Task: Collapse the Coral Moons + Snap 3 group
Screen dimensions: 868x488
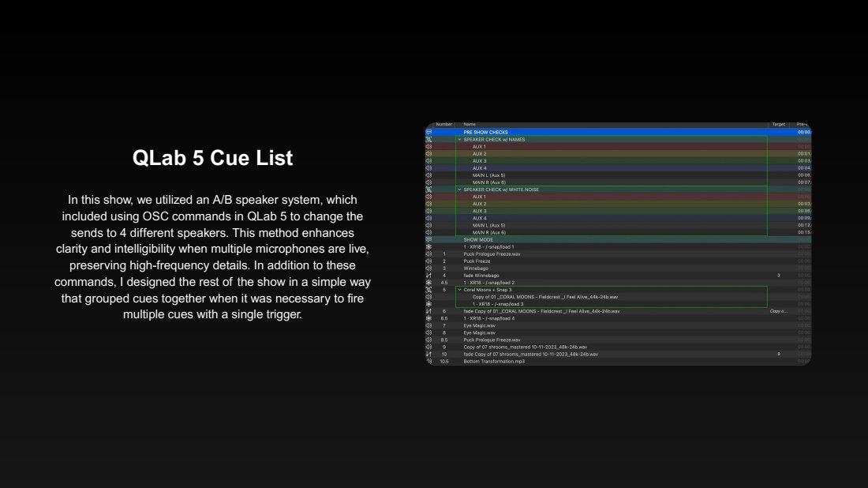Action: point(459,290)
